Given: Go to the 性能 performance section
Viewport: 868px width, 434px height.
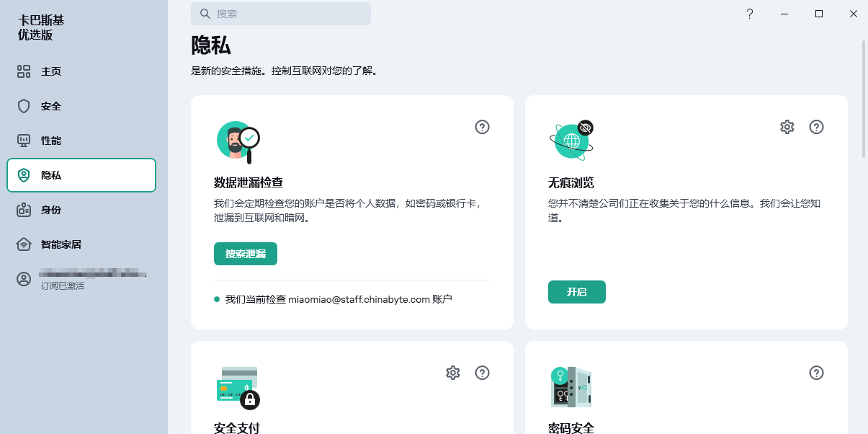Looking at the screenshot, I should tap(81, 141).
